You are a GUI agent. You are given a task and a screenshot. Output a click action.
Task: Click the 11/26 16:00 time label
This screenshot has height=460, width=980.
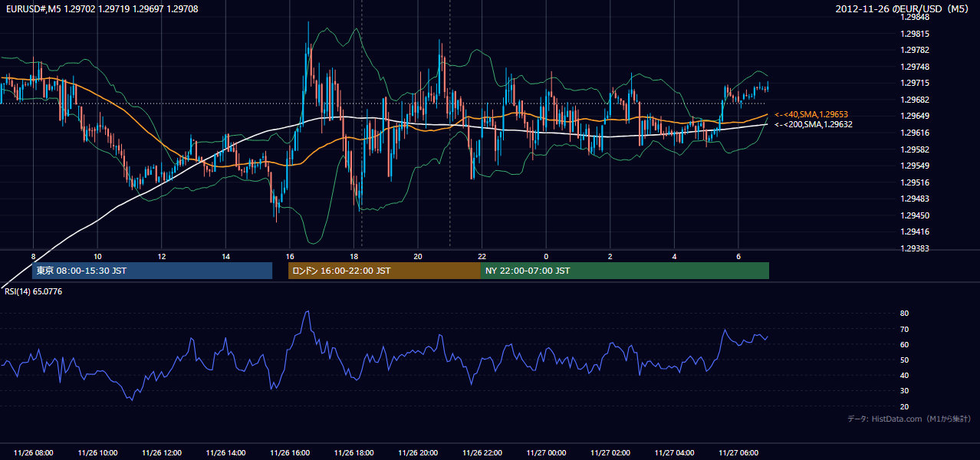tap(289, 452)
